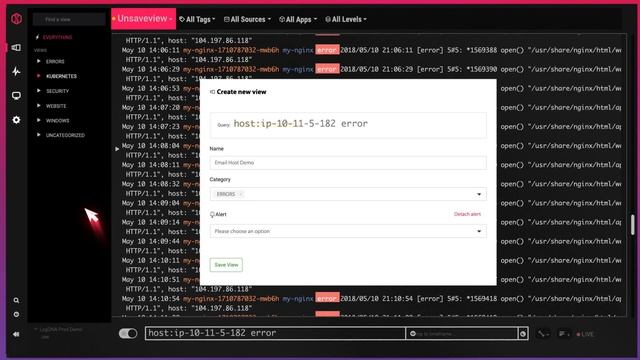Click the view Name input field
640x360 pixels.
(x=348, y=162)
